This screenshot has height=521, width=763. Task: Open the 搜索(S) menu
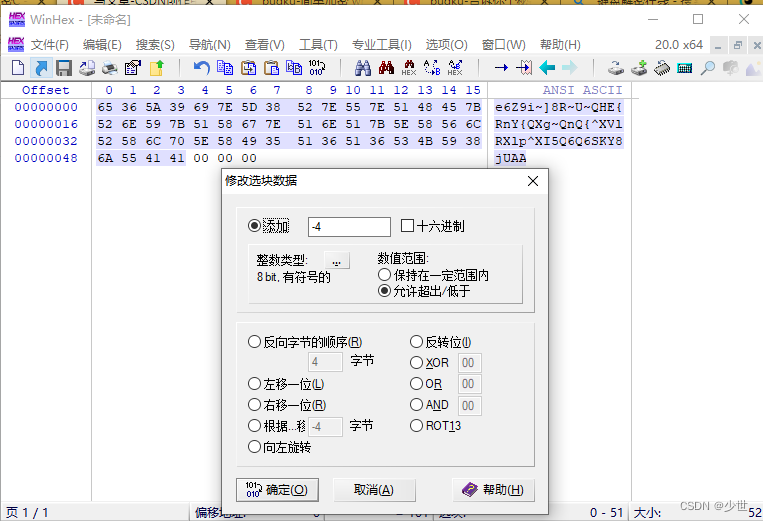(155, 45)
